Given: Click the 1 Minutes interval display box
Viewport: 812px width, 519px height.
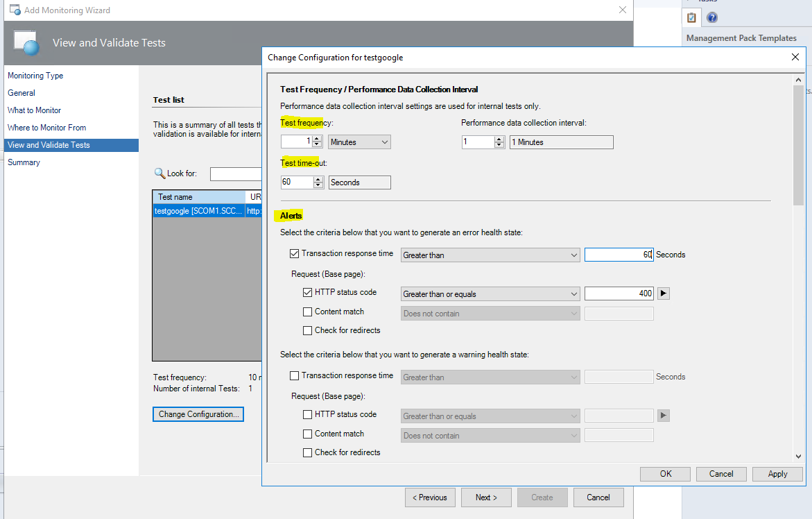Looking at the screenshot, I should coord(562,142).
